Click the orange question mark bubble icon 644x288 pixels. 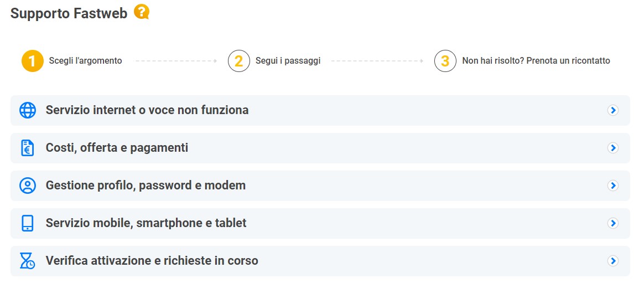point(141,12)
